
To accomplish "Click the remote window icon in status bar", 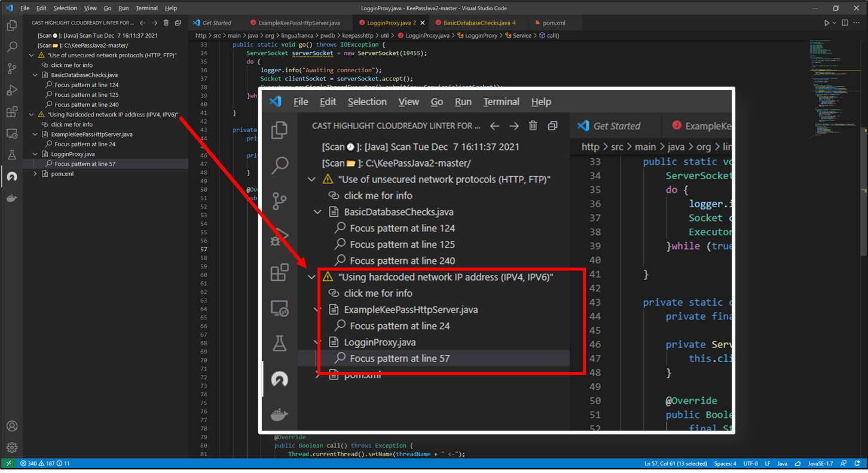I will pyautogui.click(x=9, y=463).
